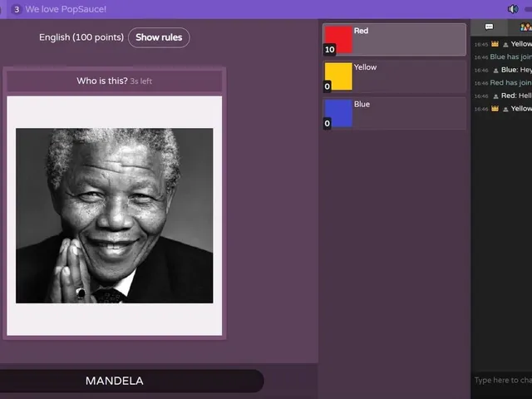Screen dimensions: 532x399
Task: Select Blue's avatar in the scoreboard
Action: pyautogui.click(x=338, y=113)
